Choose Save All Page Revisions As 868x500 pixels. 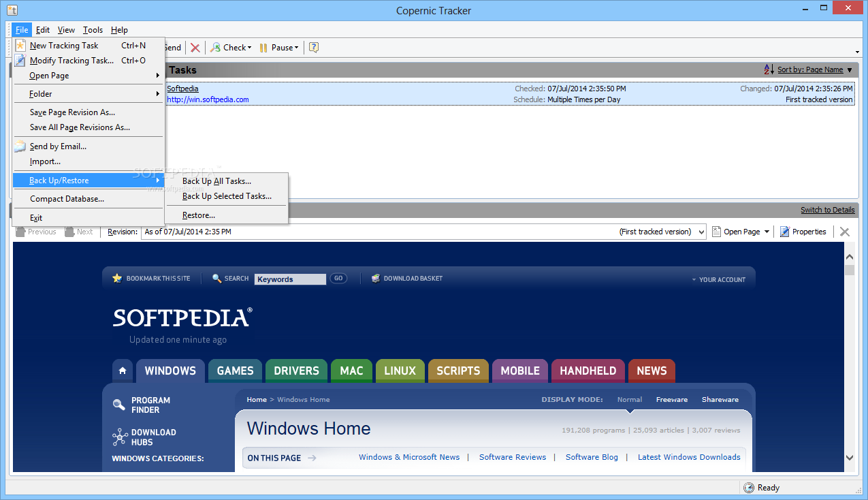[89, 127]
